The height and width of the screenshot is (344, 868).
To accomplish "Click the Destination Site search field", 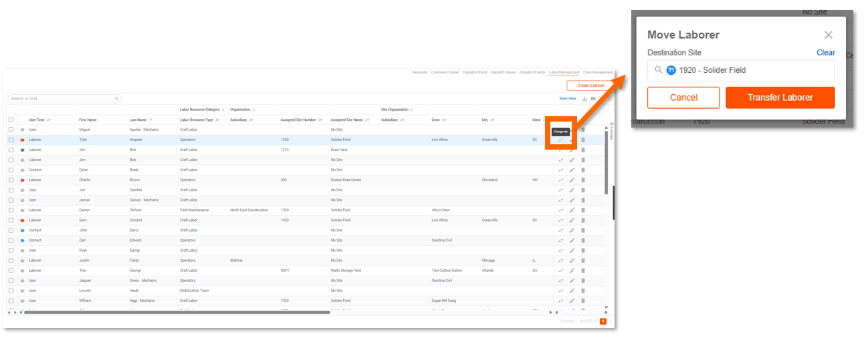I will tap(741, 70).
